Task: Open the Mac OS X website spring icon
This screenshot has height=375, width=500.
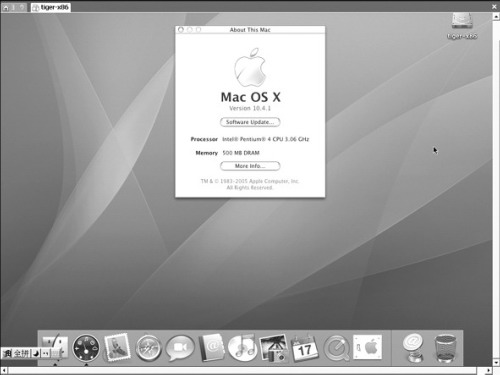Action: pos(413,348)
